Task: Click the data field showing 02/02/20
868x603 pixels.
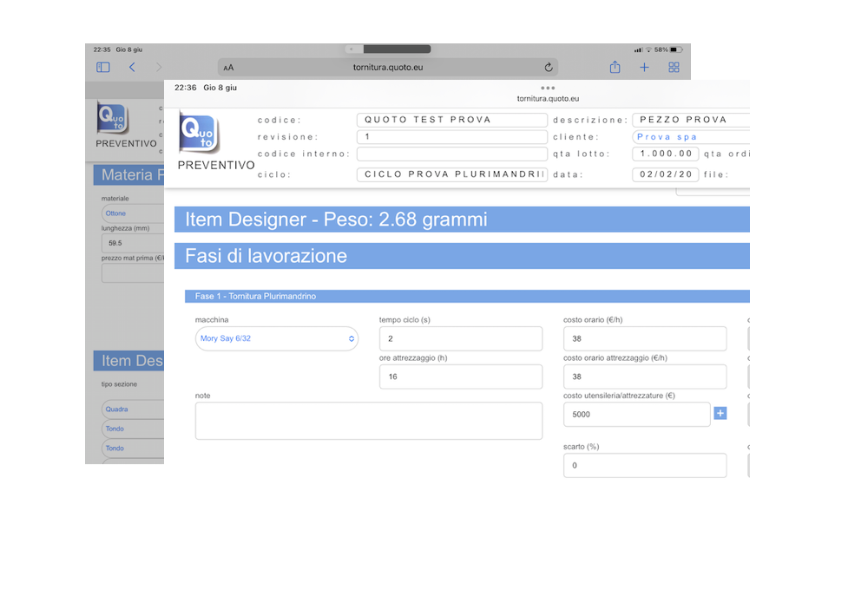Action: [x=666, y=174]
